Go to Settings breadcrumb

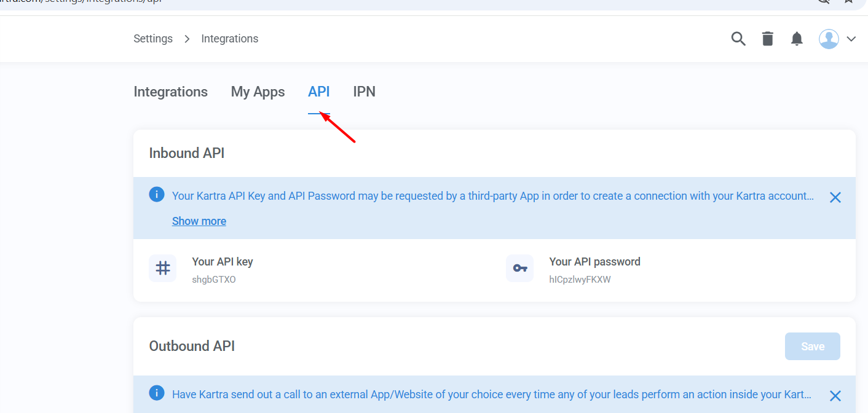[153, 39]
